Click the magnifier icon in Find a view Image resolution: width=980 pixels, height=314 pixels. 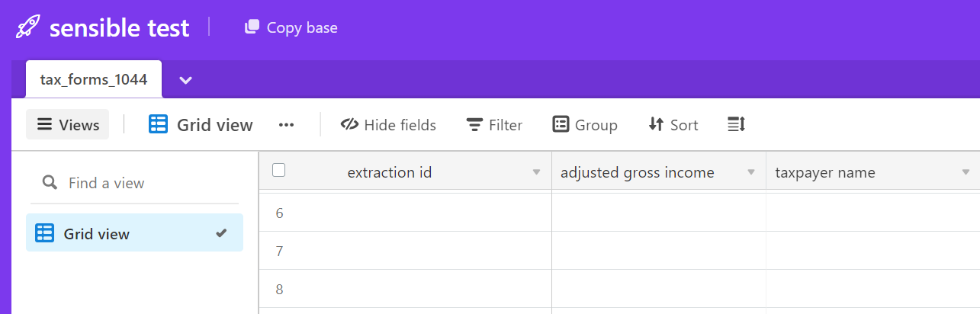(50, 182)
